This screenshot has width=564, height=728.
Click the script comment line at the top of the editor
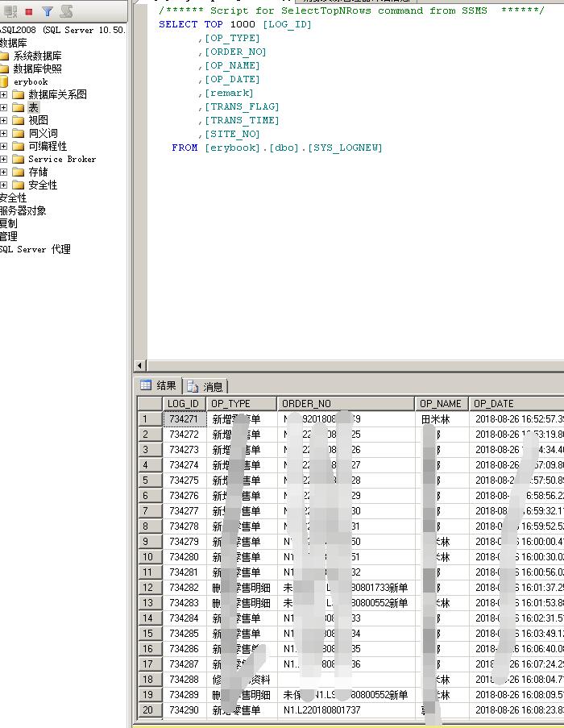click(x=351, y=10)
